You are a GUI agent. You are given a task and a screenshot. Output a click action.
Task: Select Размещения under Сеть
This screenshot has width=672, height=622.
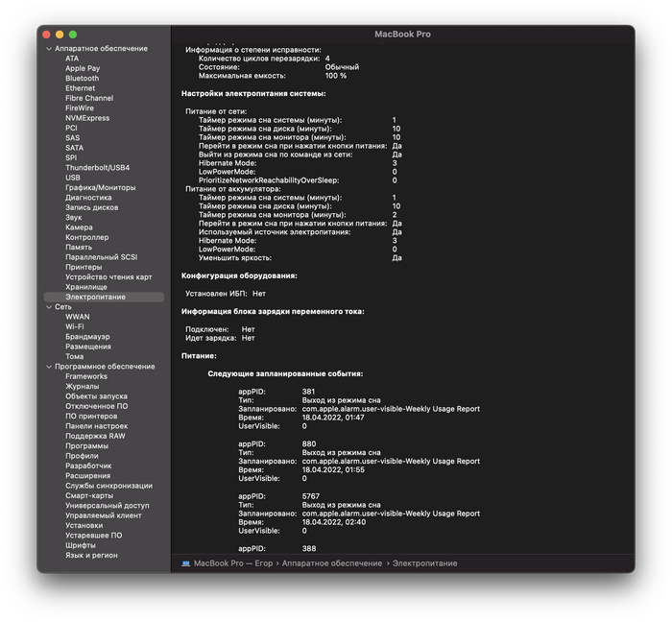click(x=88, y=347)
